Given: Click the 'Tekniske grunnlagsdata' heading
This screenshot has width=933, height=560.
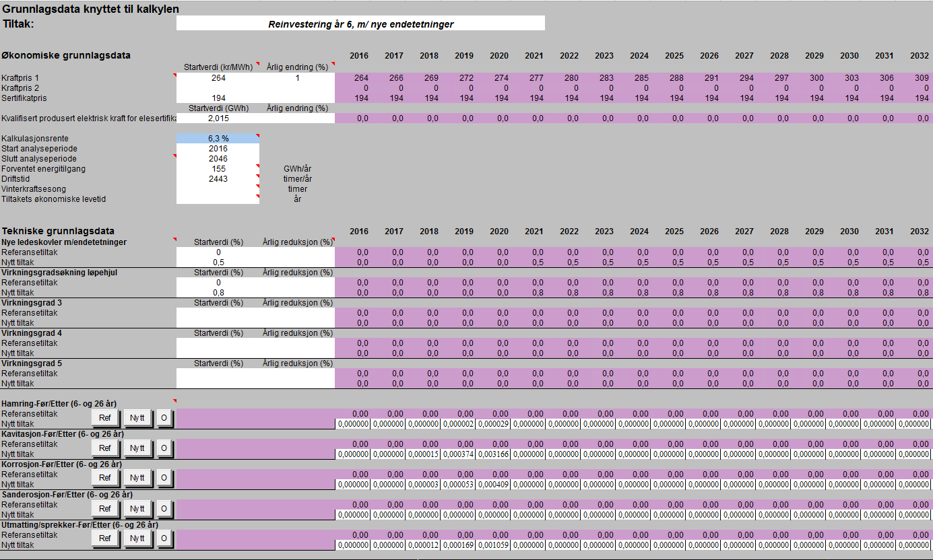Looking at the screenshot, I should (58, 231).
